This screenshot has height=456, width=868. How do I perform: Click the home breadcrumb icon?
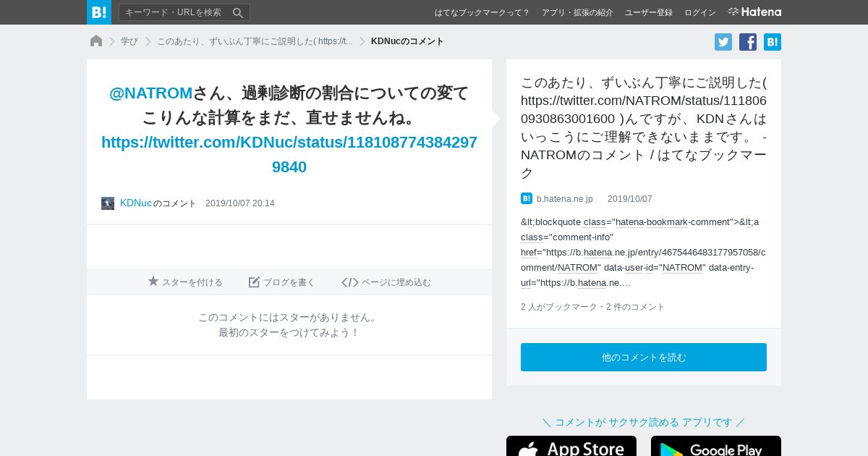pos(96,41)
